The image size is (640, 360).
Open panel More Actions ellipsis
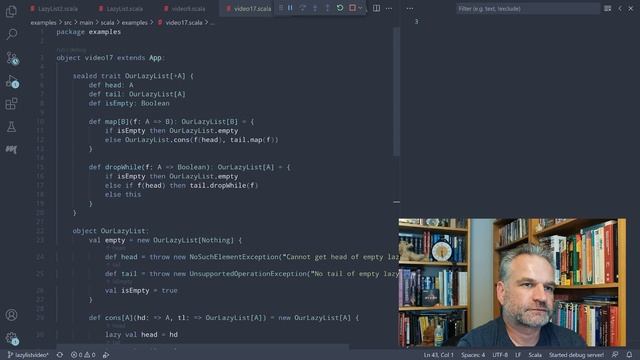pyautogui.click(x=409, y=8)
